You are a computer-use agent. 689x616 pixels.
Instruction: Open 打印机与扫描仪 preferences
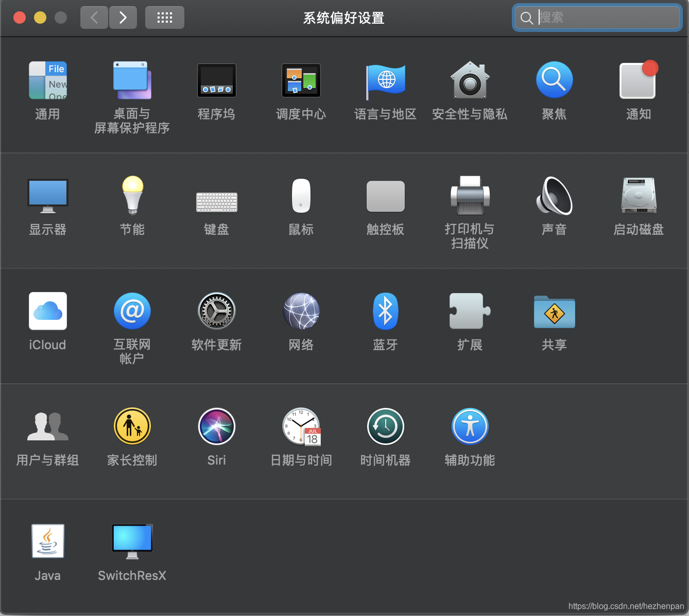click(x=470, y=195)
